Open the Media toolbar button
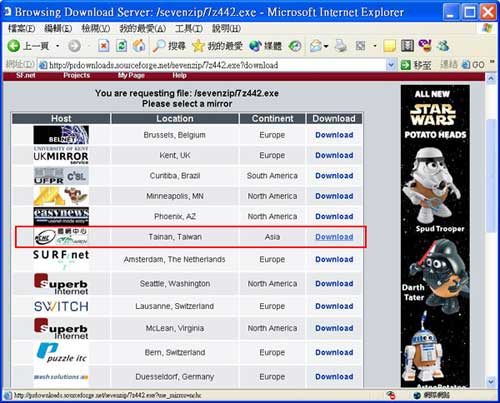This screenshot has width=500, height=403. (265, 46)
